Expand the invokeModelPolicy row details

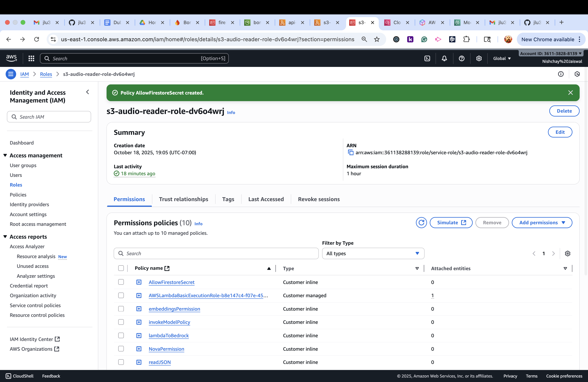point(139,322)
